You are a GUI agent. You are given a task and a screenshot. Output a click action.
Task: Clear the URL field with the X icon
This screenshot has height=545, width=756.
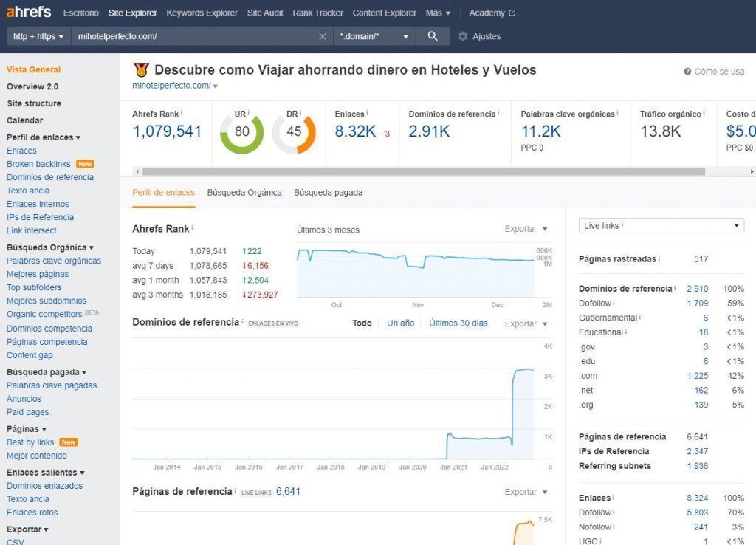point(323,36)
